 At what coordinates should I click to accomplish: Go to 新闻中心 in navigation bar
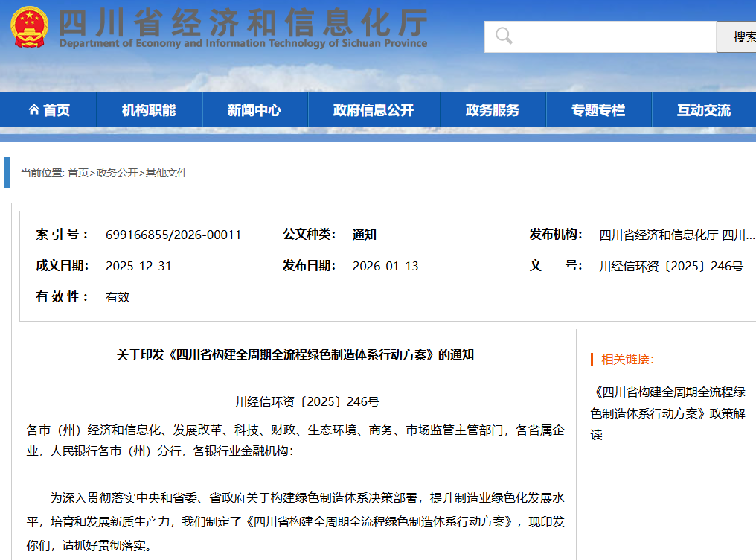(254, 110)
